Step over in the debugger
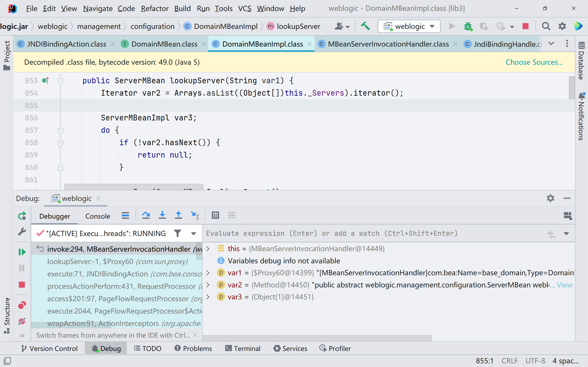The height and width of the screenshot is (367, 588). point(146,215)
